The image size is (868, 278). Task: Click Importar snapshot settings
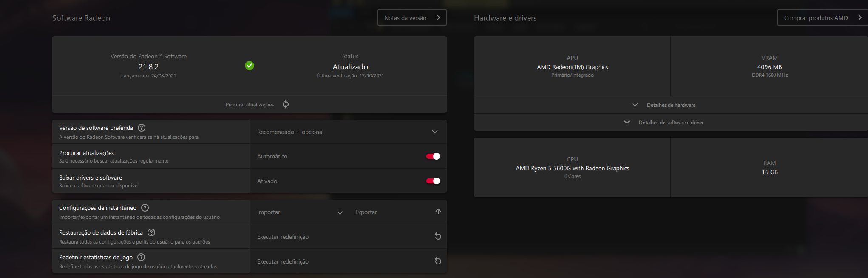299,212
